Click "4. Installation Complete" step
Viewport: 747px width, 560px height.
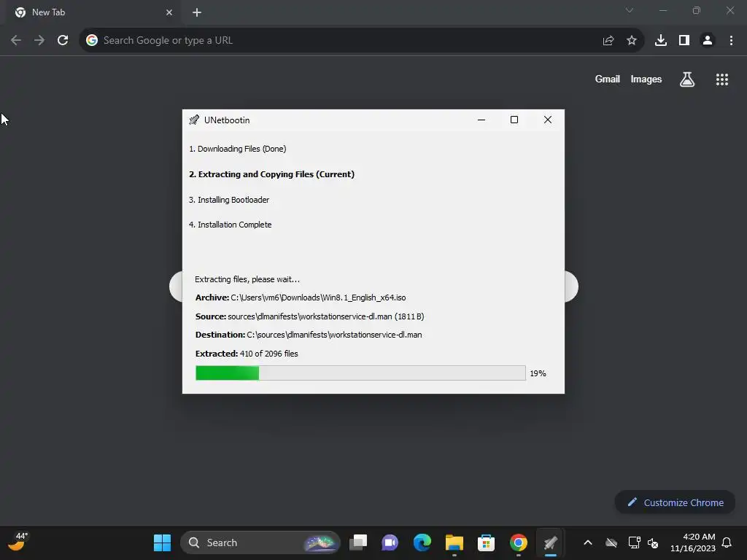(230, 225)
